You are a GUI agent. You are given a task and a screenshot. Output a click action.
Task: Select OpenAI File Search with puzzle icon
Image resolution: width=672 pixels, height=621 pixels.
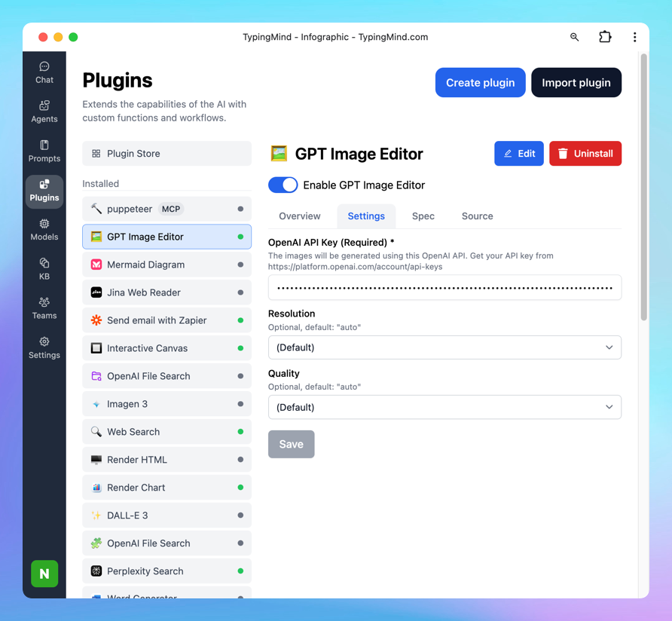[166, 543]
